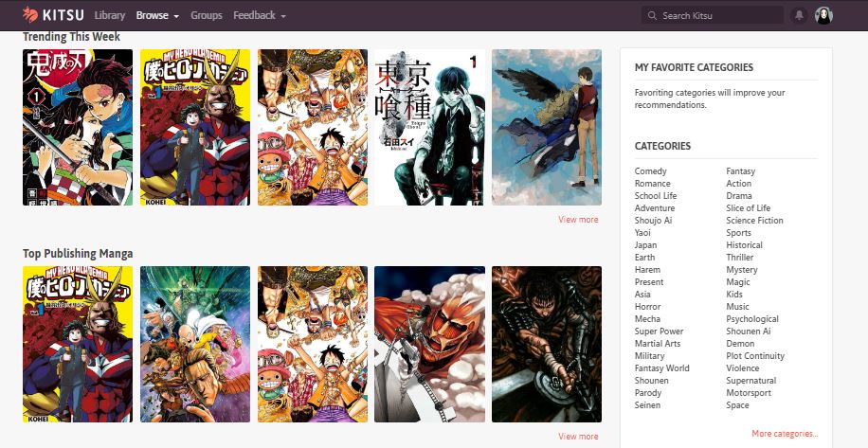Open My Hero Academia cover in Trending
Viewport: 868px width, 448px height.
click(x=195, y=127)
